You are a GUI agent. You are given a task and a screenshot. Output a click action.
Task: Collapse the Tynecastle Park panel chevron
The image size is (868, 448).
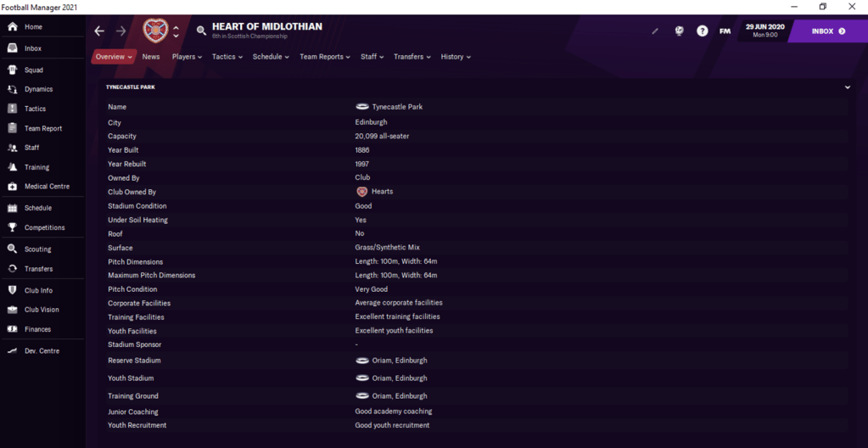847,87
